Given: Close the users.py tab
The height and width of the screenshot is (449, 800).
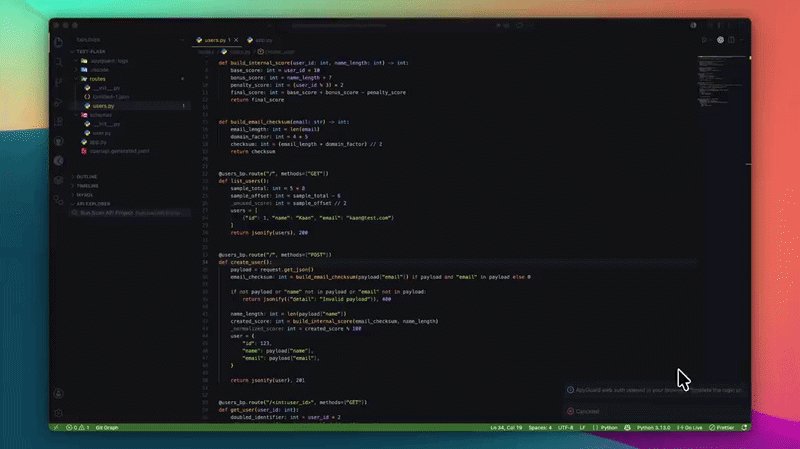Looking at the screenshot, I should point(236,40).
